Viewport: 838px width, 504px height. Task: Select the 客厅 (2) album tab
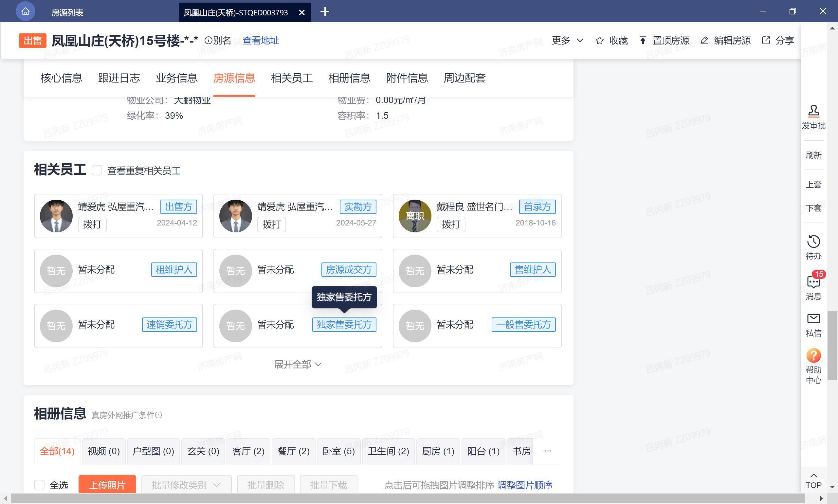coord(248,451)
